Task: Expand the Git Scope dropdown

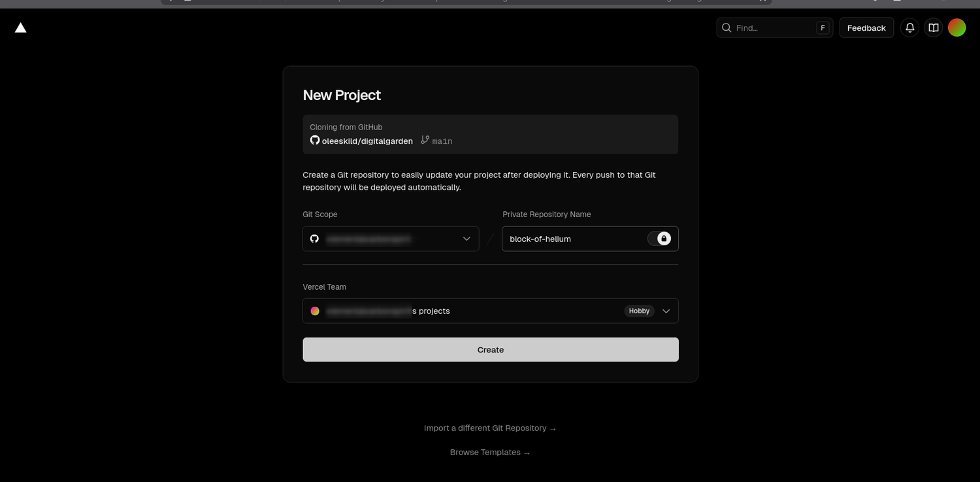Action: 391,239
